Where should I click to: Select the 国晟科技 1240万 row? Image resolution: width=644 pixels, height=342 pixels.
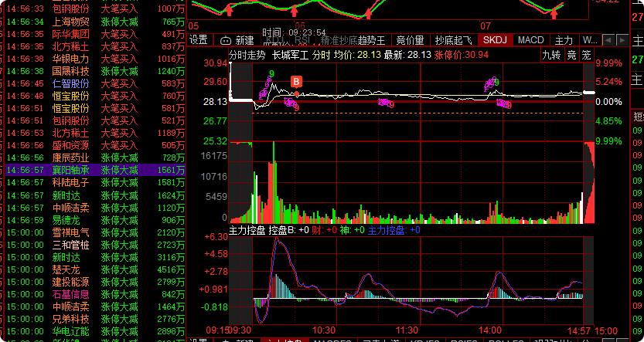[95, 71]
